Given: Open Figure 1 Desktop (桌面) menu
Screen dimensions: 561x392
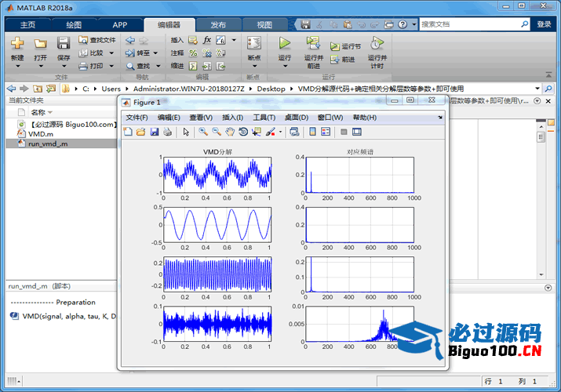Looking at the screenshot, I should 297,118.
